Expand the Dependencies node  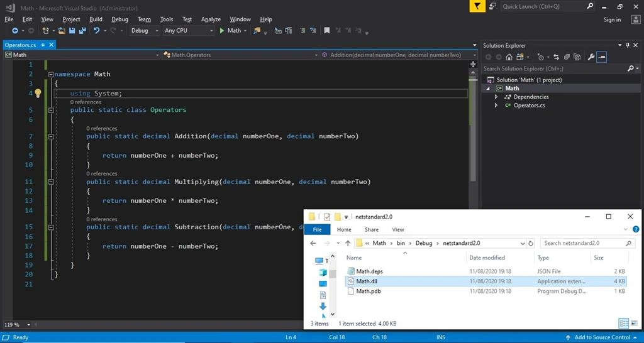click(x=496, y=97)
